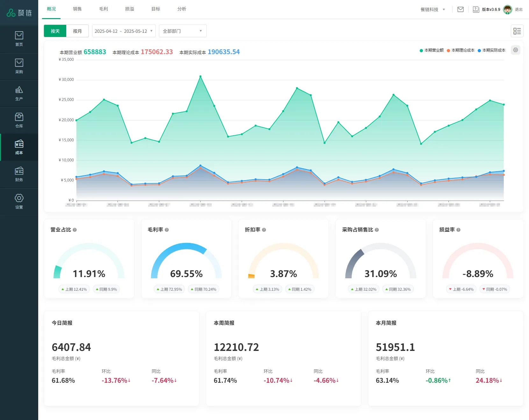Image resolution: width=529 pixels, height=420 pixels.
Task: Toggle the 本期营业额 legend series
Action: [x=432, y=50]
